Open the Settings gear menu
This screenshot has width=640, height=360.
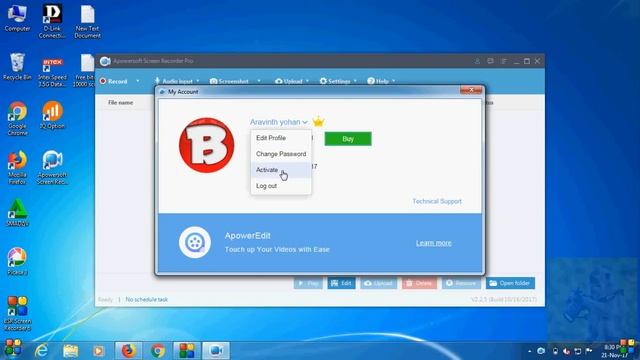338,81
